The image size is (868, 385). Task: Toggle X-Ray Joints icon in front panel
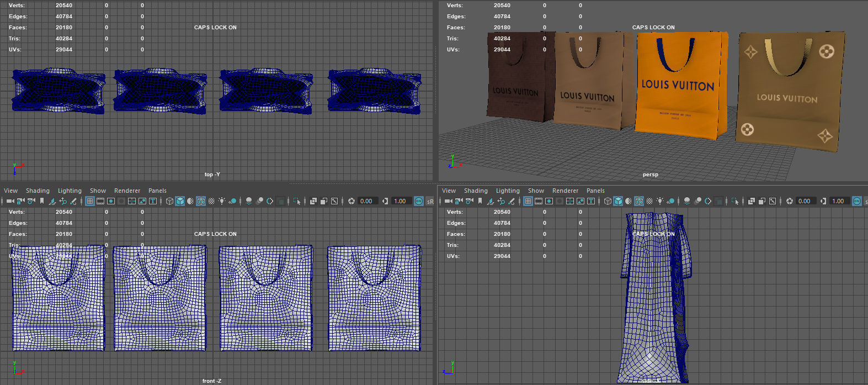pyautogui.click(x=334, y=201)
